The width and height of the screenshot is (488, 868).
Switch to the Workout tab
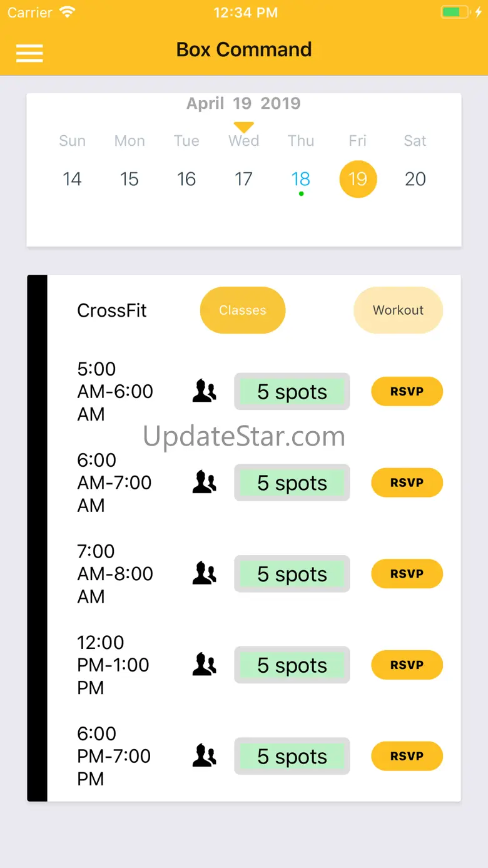398,310
